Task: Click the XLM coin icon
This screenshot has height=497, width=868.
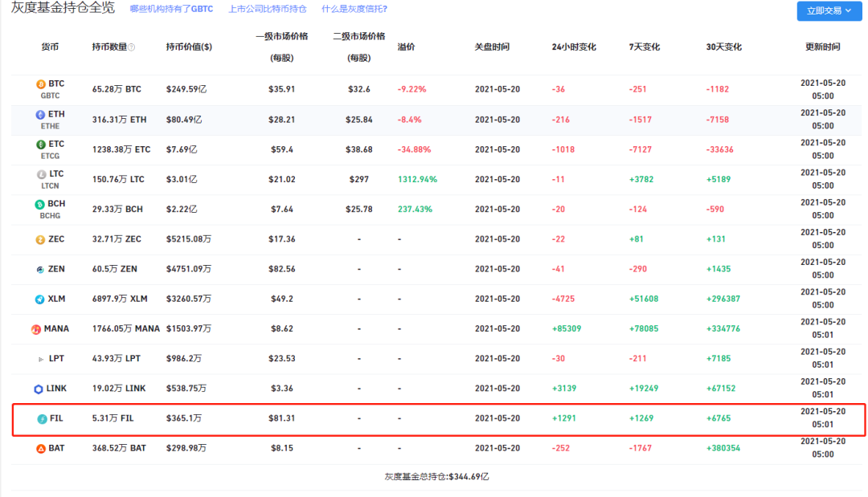Action: coord(40,299)
